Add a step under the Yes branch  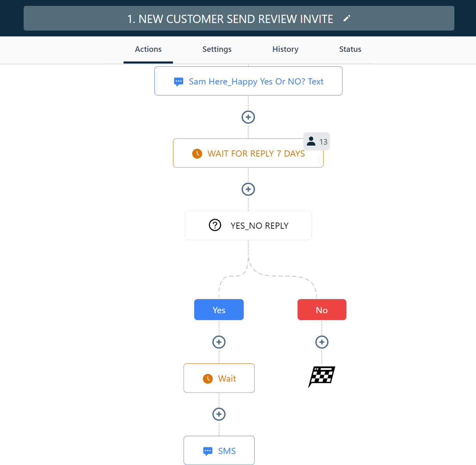click(219, 342)
